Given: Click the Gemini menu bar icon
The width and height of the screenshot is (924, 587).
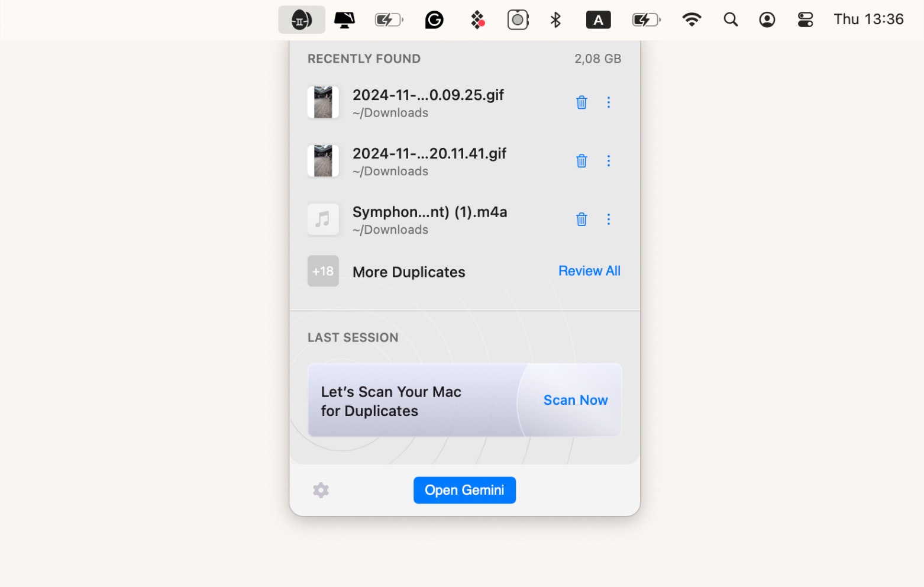Looking at the screenshot, I should [302, 20].
